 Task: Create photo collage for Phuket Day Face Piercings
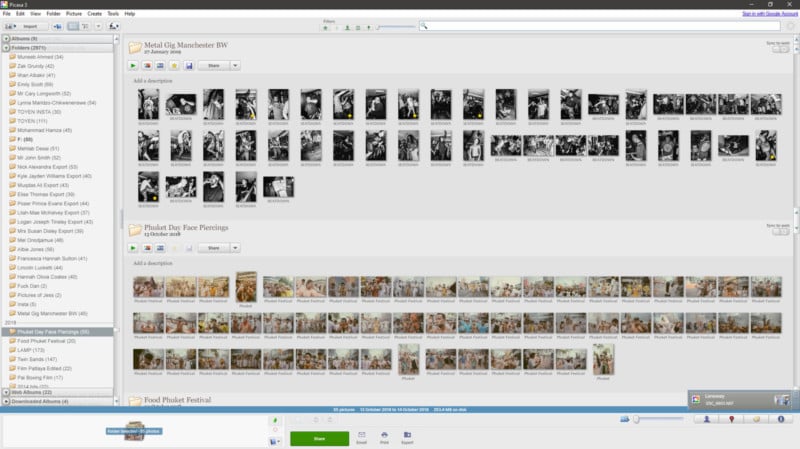point(147,248)
